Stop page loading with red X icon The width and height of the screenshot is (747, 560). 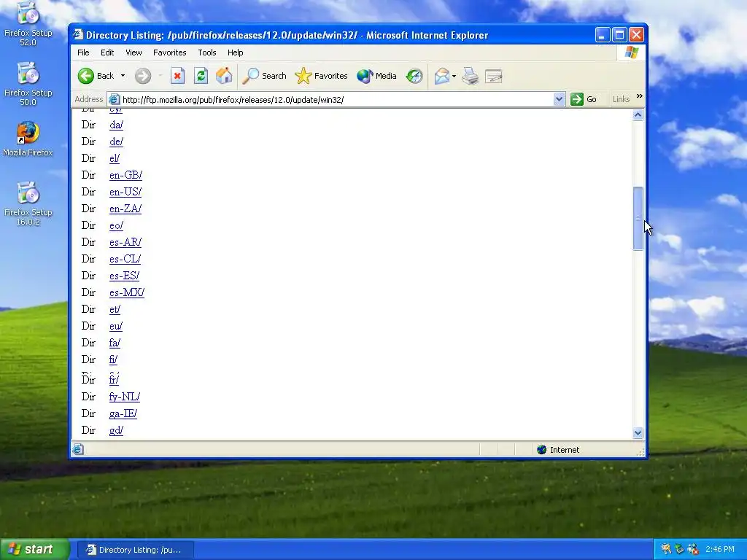pos(178,76)
